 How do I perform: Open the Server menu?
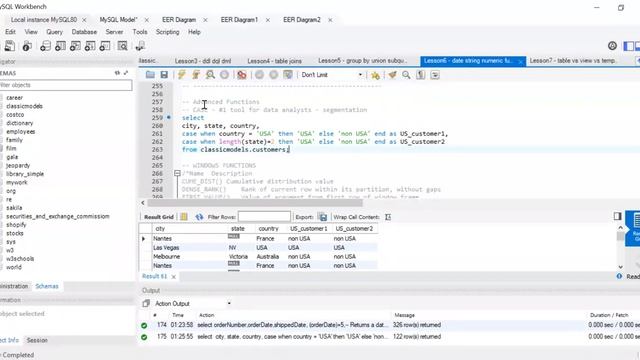click(114, 32)
